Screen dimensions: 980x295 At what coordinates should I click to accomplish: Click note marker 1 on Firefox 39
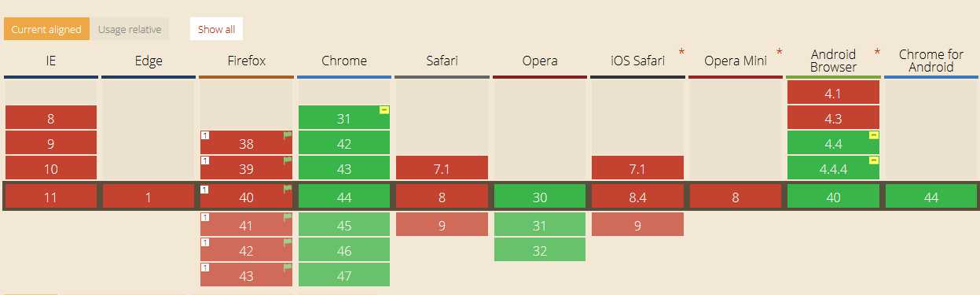point(205,160)
